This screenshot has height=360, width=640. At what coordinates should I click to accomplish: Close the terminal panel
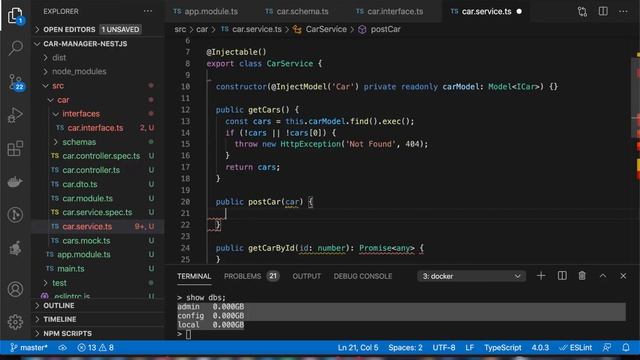(x=623, y=276)
